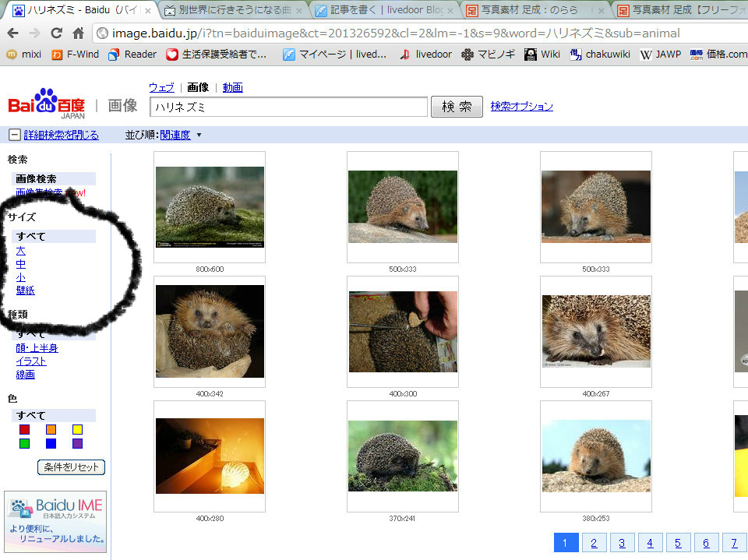Reload the page with refresh icon
The image size is (748, 560).
tap(56, 33)
